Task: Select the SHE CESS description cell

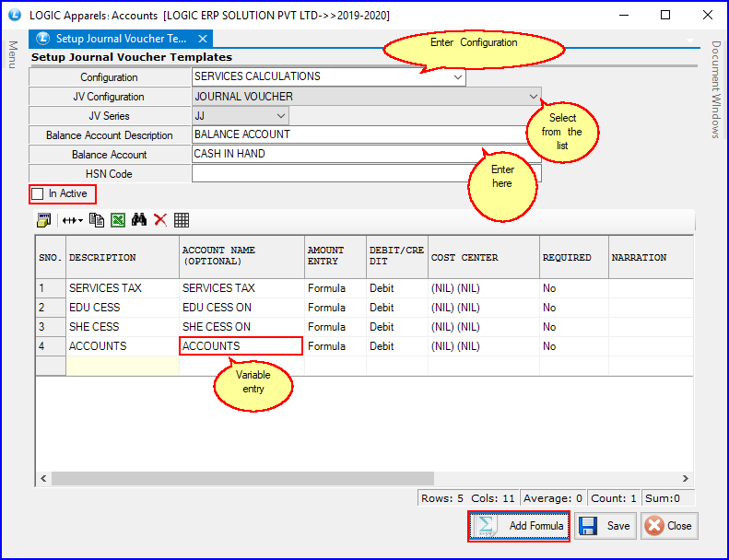Action: click(123, 327)
